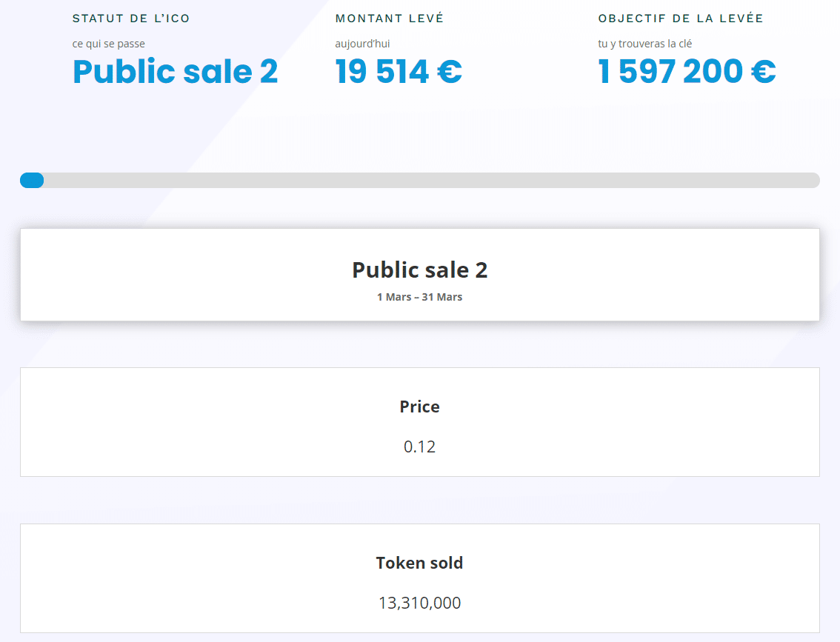Click the 'Token sold' card heading
This screenshot has height=642, width=840.
pyautogui.click(x=419, y=563)
